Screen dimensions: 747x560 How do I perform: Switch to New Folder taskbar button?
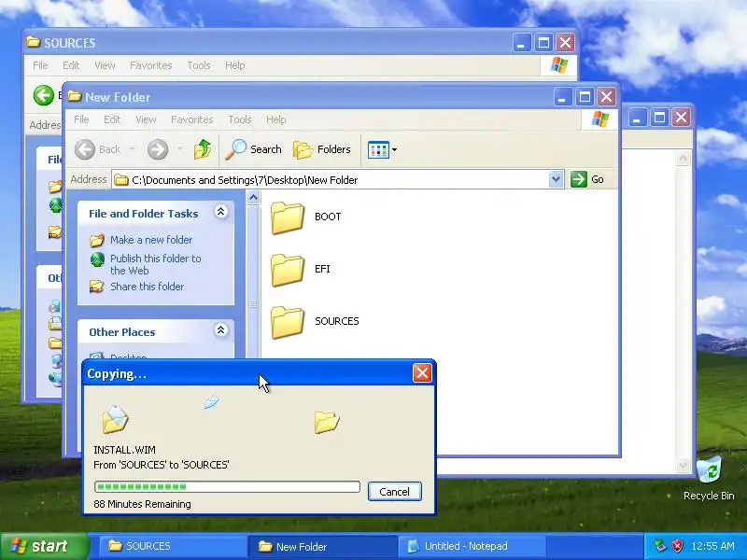click(322, 546)
